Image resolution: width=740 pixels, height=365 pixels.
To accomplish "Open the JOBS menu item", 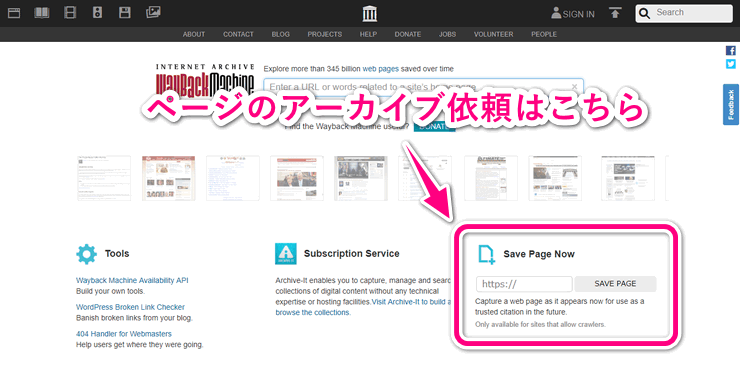I will pyautogui.click(x=447, y=34).
